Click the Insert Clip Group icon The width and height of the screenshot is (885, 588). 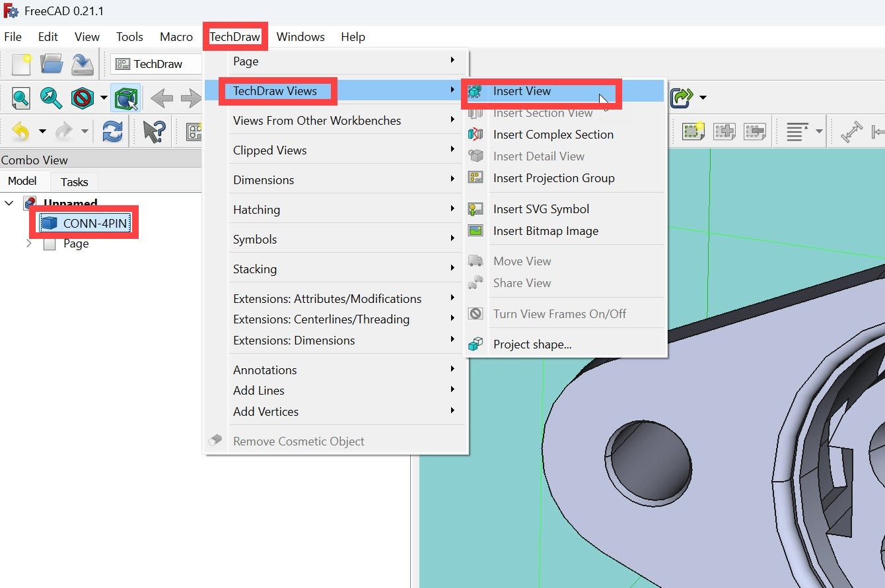(691, 132)
